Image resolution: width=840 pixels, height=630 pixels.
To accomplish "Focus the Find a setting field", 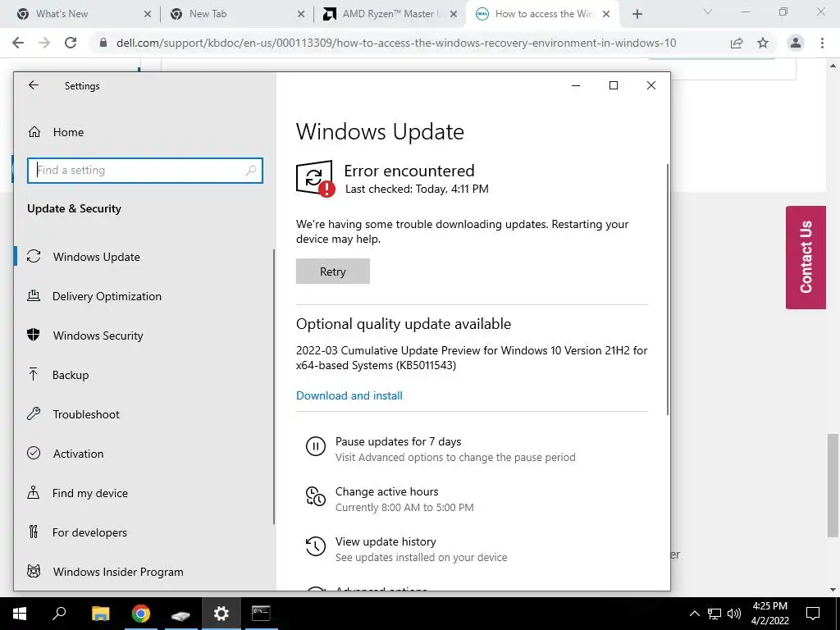I will pos(145,171).
